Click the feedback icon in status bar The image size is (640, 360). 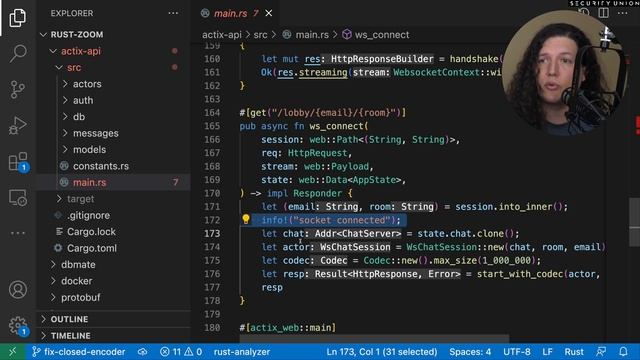[x=601, y=351]
